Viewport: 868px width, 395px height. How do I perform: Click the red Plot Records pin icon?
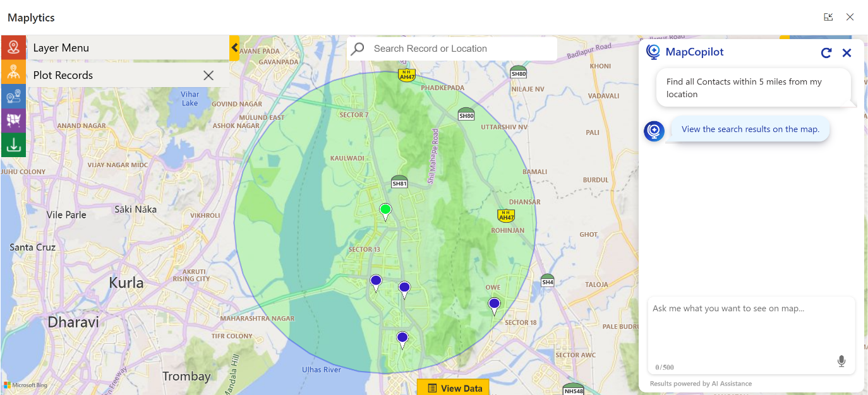point(13,47)
